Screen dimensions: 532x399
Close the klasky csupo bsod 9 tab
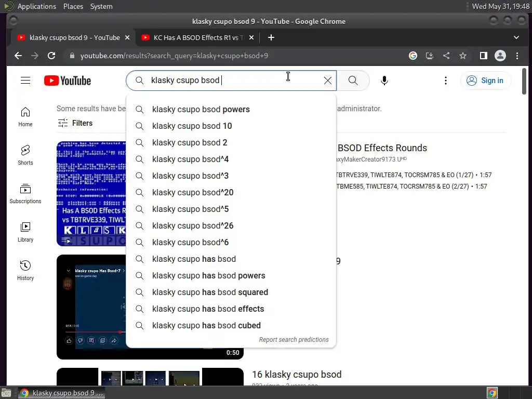pyautogui.click(x=127, y=37)
